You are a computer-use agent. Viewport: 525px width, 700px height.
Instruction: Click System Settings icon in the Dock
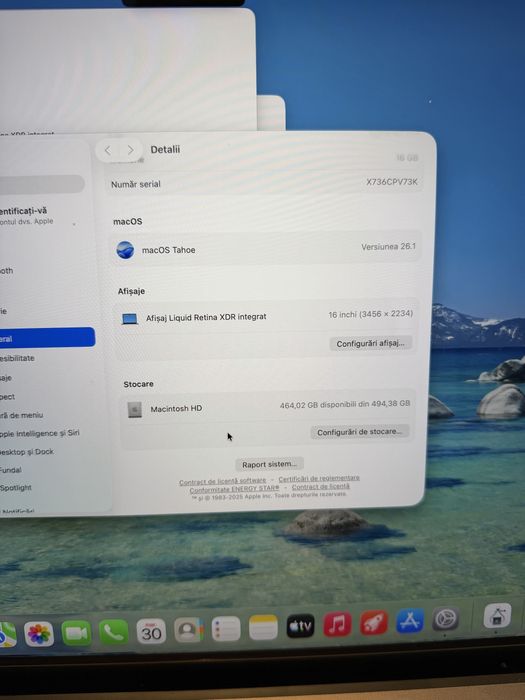click(x=445, y=619)
